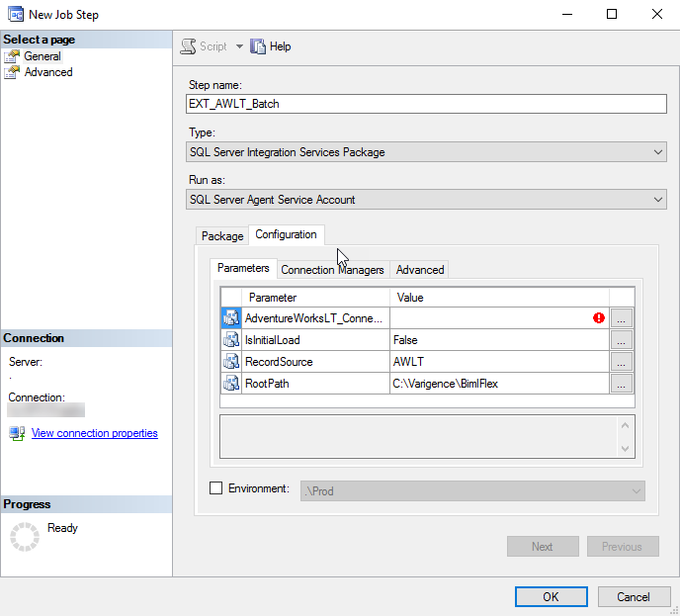
Task: Click the RecordSource parameter icon
Action: (231, 361)
